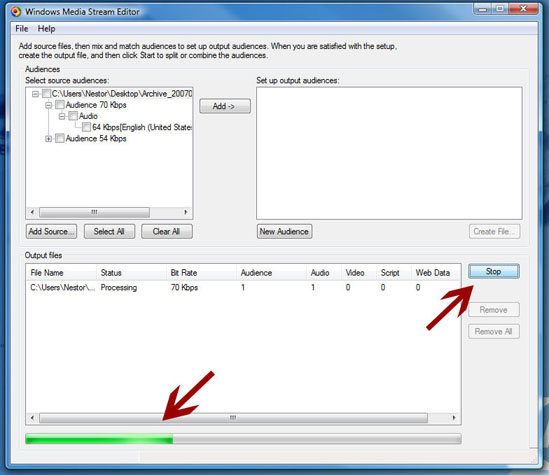
Task: Enable the Audience 54 Kbps checkbox
Action: tap(60, 139)
